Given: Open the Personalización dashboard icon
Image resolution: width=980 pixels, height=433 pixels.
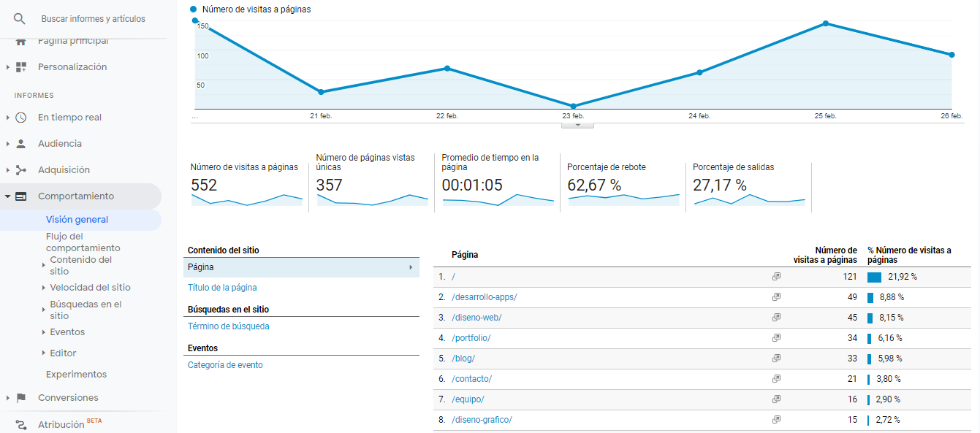Looking at the screenshot, I should click(21, 67).
